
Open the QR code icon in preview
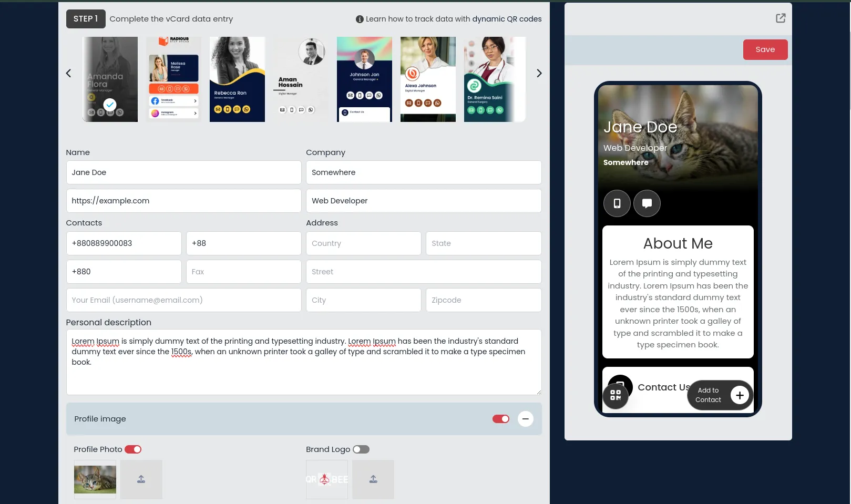point(616,395)
